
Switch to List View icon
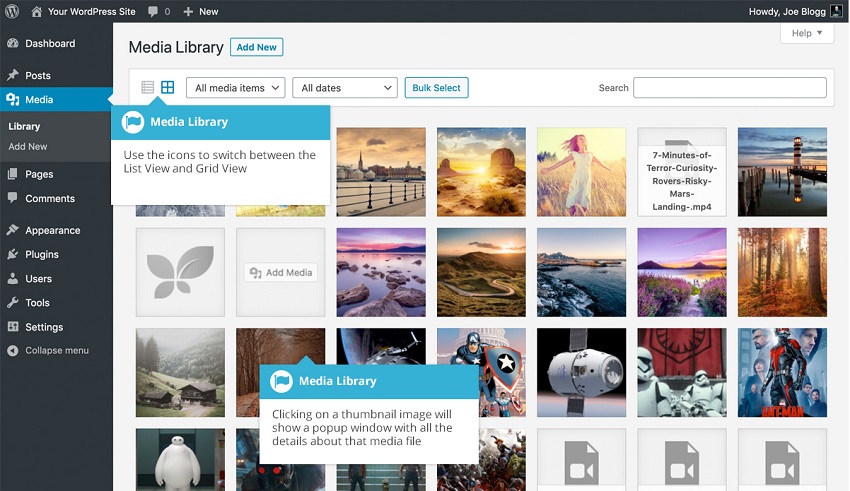pos(147,87)
